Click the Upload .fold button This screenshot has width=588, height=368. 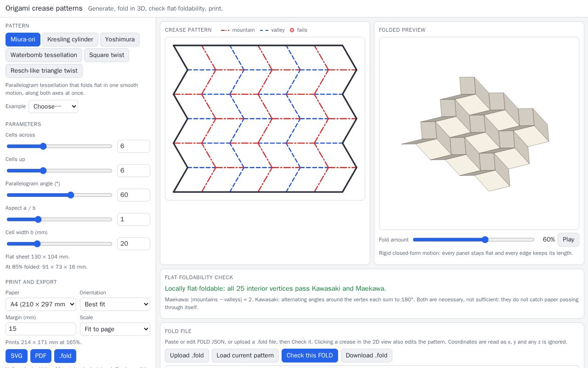[187, 356]
